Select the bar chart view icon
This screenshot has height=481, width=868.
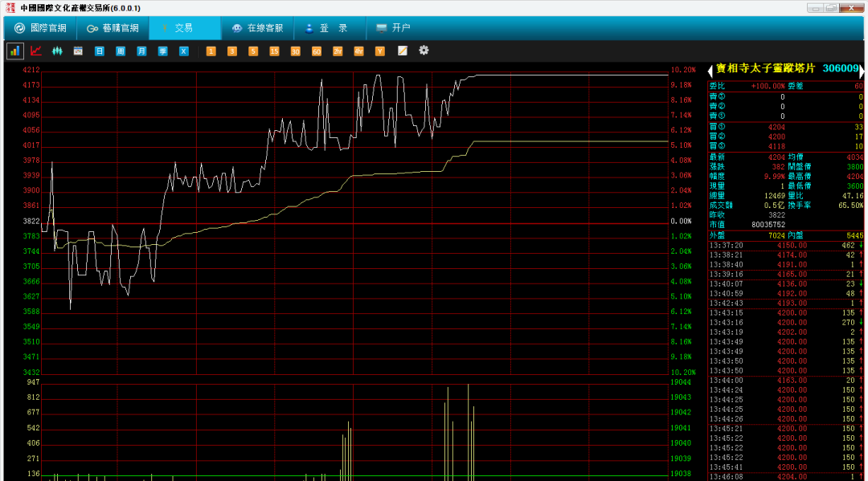(14, 51)
